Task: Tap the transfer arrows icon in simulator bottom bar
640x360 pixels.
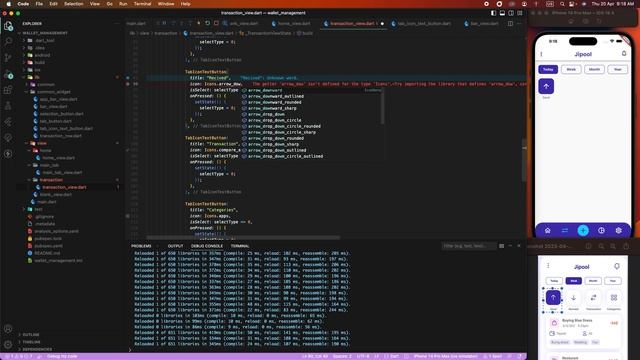Action: tap(565, 231)
